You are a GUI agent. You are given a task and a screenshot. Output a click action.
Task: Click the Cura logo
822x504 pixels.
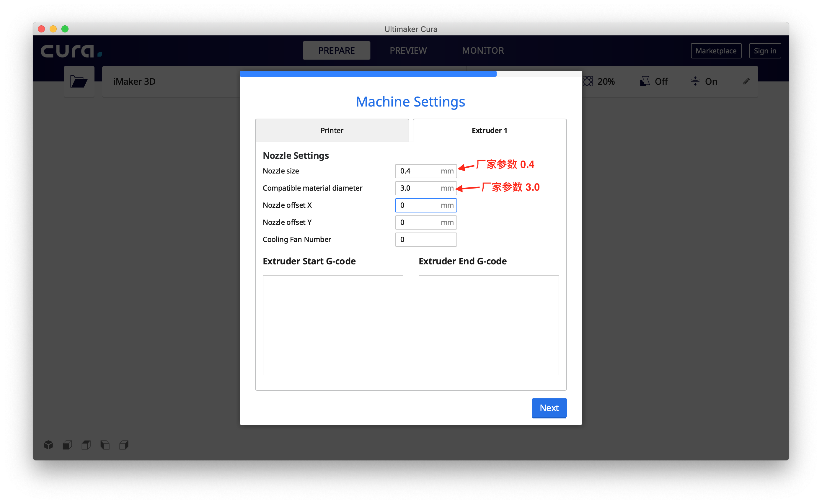coord(71,51)
